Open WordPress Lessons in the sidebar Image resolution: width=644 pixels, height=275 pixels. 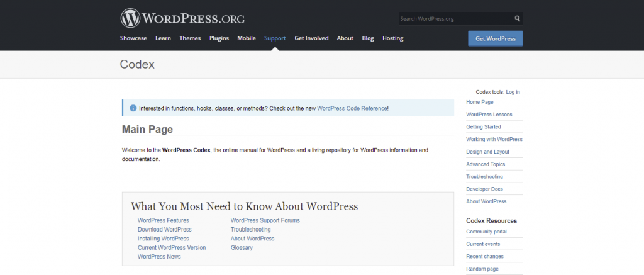[489, 115]
